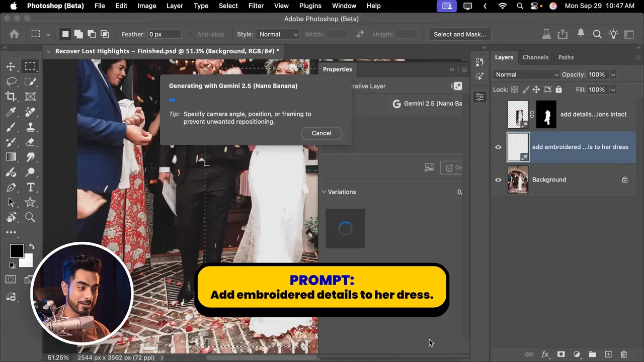Create a new layer in Layers panel
Viewport: 644px width, 362px height.
coord(608,354)
